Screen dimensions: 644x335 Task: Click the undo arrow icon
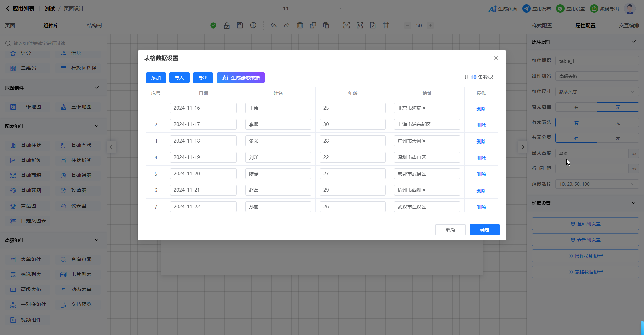click(274, 25)
